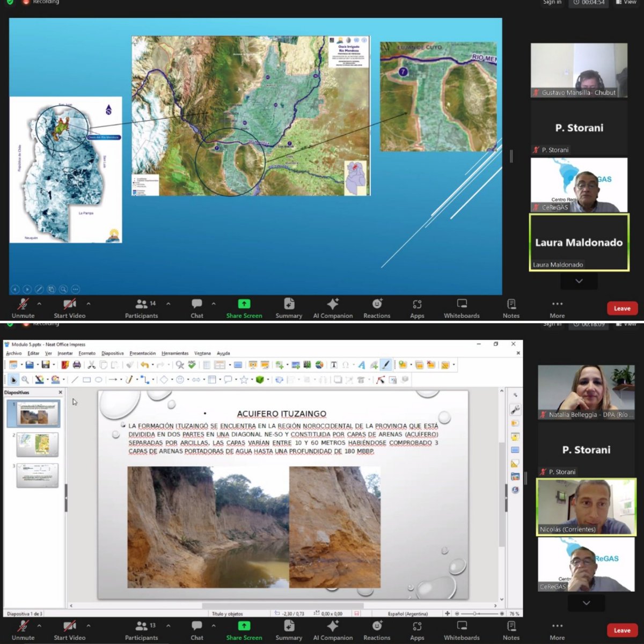The height and width of the screenshot is (644, 644).
Task: Click the Impress horizontal scrollbar
Action: [x=283, y=605]
